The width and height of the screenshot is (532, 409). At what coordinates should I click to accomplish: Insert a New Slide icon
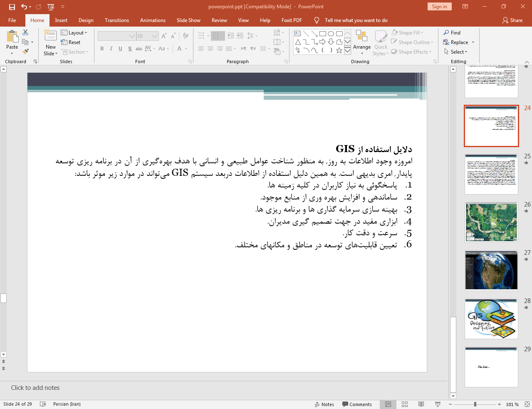[50, 36]
